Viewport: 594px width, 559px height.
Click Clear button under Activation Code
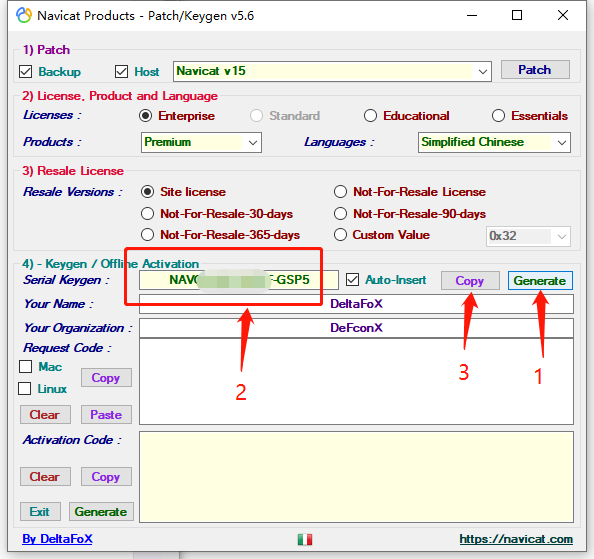click(x=45, y=476)
